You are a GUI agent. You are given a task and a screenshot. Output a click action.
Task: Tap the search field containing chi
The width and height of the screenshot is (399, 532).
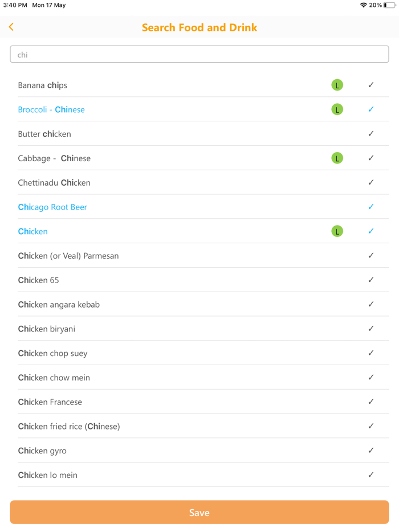199,54
